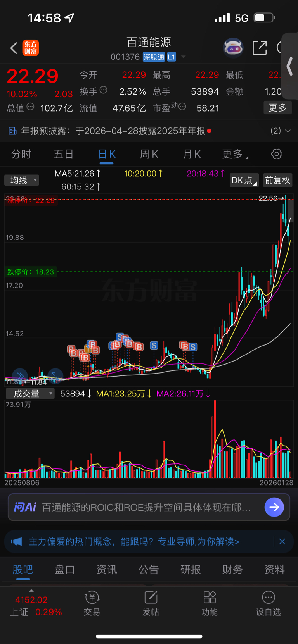The height and width of the screenshot is (644, 298).
Task: Open the DK点 options
Action: click(244, 180)
